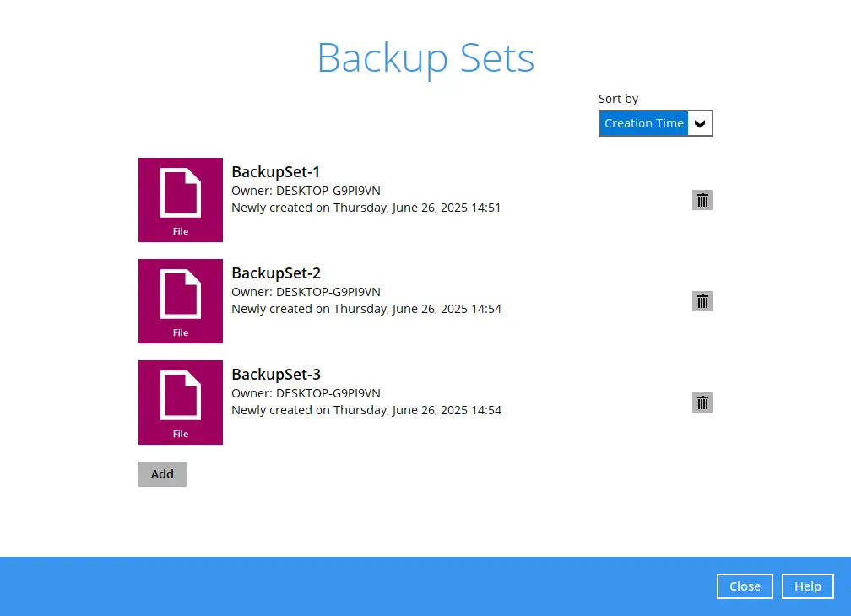The image size is (851, 616).
Task: Delete BackupSet-1 using its trash icon
Action: 702,200
